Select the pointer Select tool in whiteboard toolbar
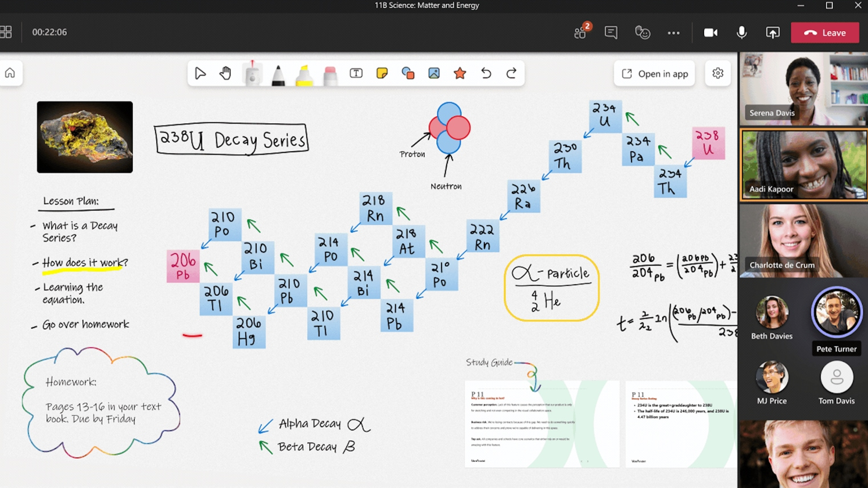 [200, 74]
